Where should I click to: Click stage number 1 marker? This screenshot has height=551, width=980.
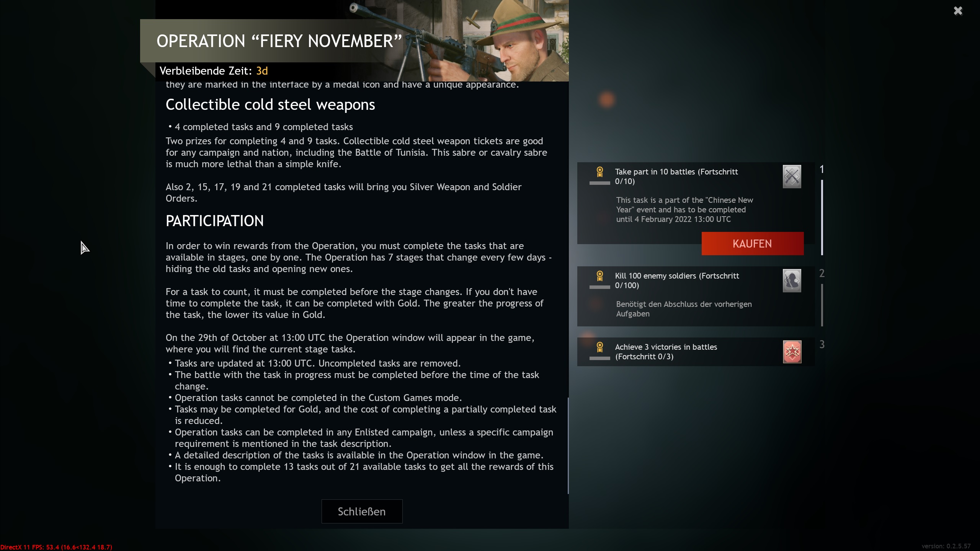coord(822,170)
